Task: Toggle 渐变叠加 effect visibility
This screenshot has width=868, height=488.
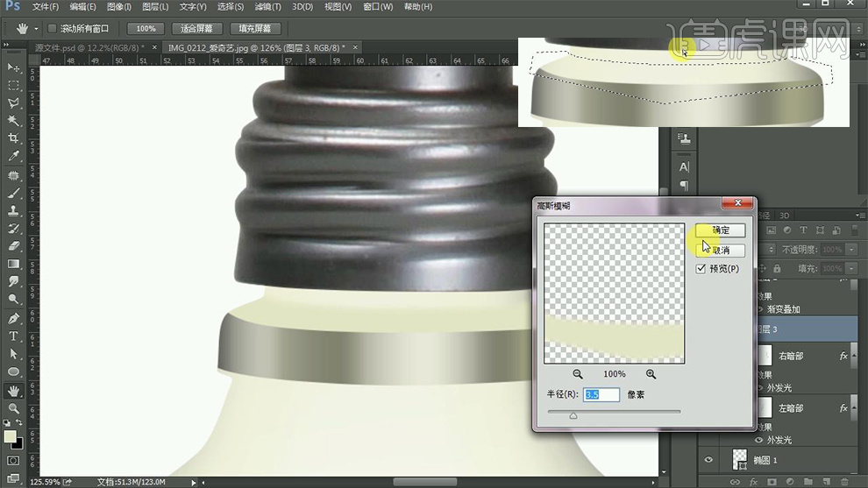Action: 759,309
